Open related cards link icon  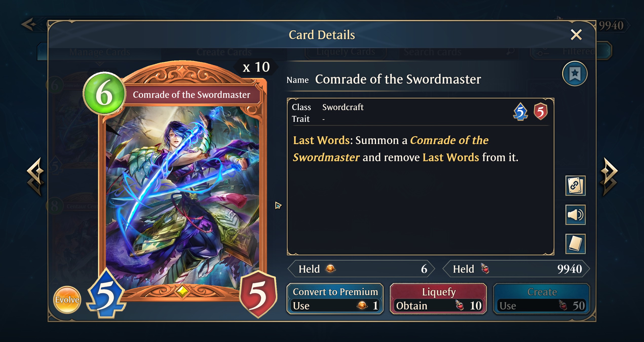click(x=575, y=186)
